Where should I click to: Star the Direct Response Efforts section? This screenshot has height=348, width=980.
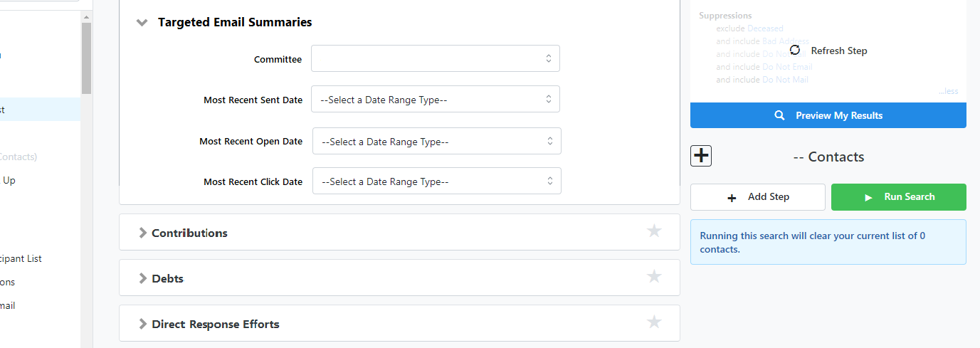(654, 322)
